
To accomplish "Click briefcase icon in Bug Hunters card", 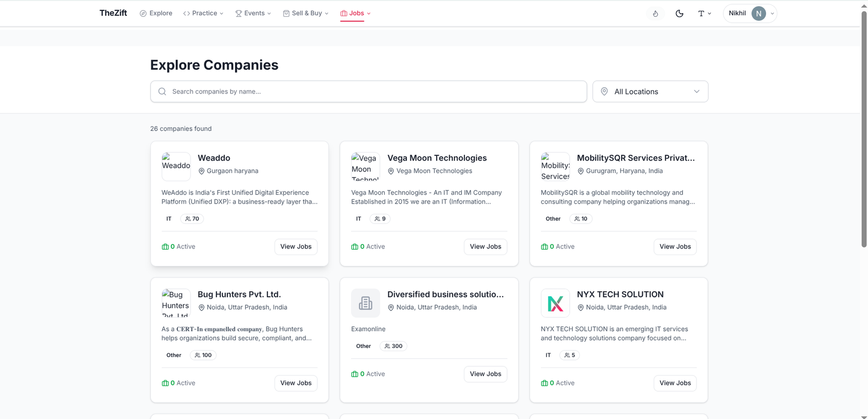I will tap(165, 383).
